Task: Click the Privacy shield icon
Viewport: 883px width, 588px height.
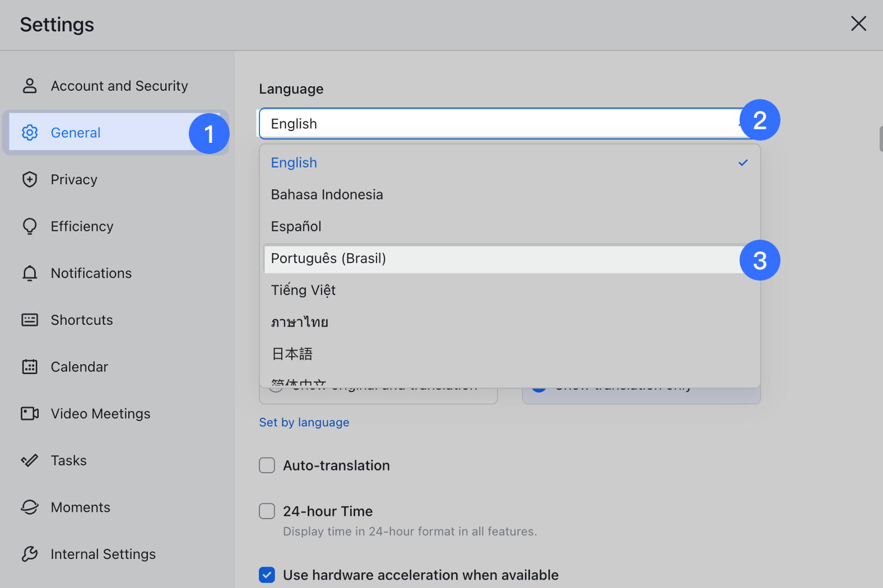Action: click(30, 179)
